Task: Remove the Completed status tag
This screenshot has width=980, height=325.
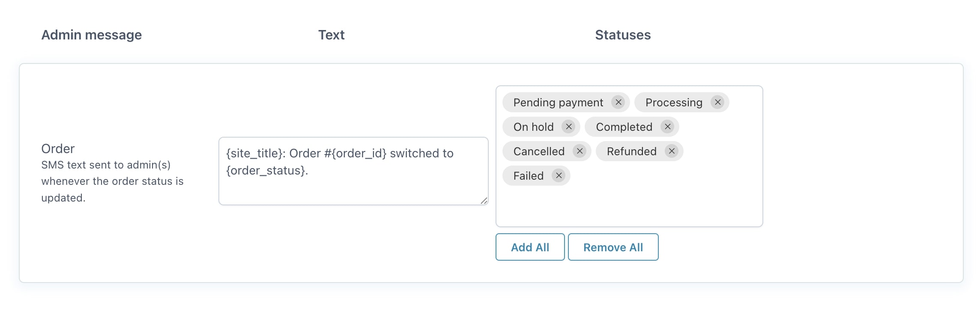Action: tap(667, 127)
